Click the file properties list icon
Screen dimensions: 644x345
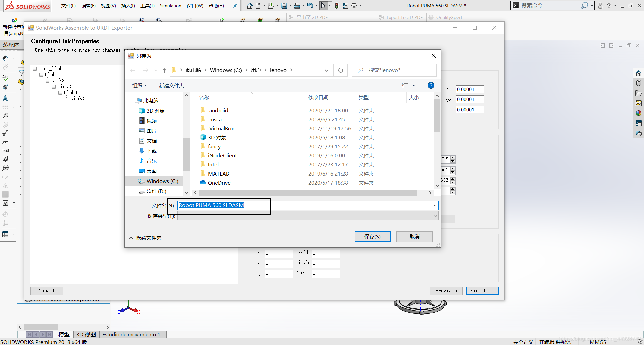[x=345, y=6]
